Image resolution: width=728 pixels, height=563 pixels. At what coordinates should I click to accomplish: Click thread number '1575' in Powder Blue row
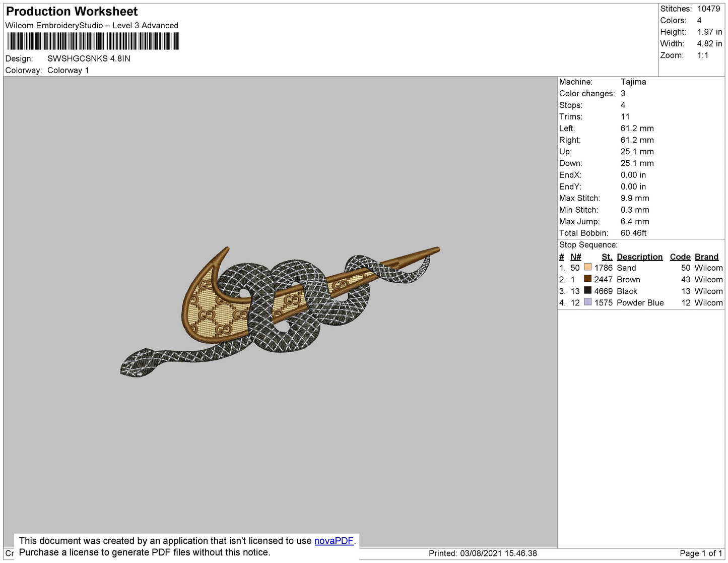[x=603, y=303]
